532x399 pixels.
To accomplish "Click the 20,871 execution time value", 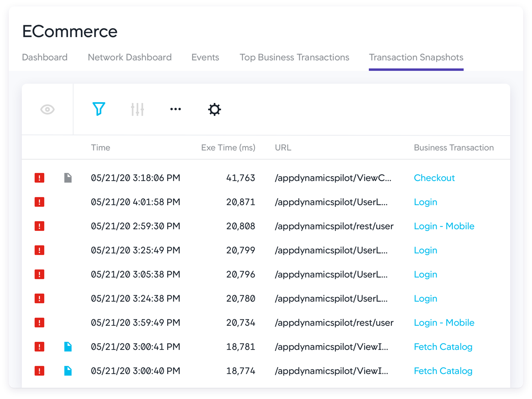I will tap(241, 202).
